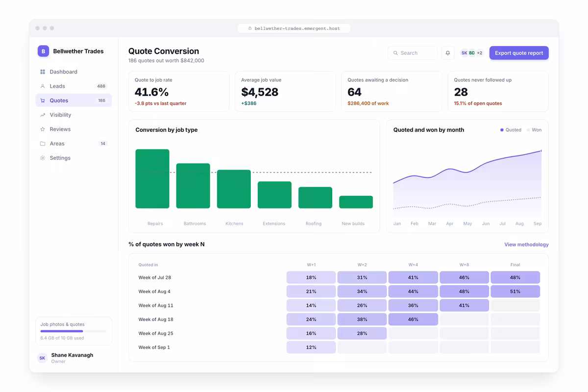588x392 pixels.
Task: Click the 26% cell in Aug 11 row
Action: (x=362, y=305)
